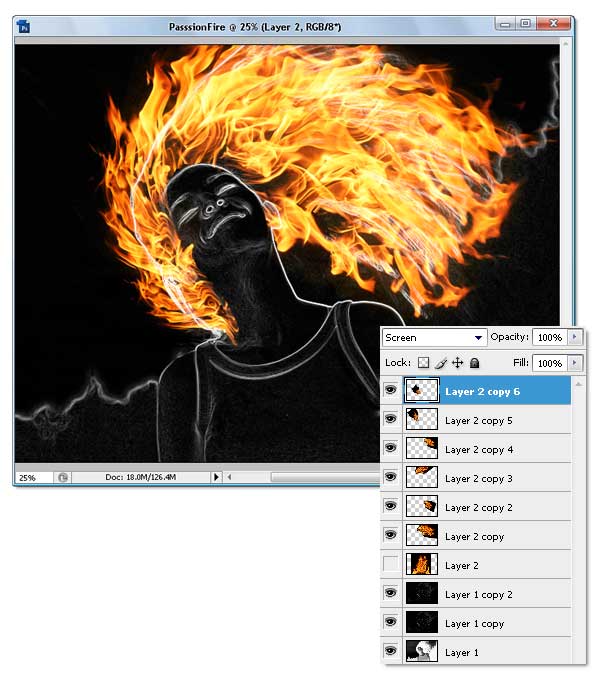Click the lock all padlock icon
Viewport: 600px width, 679px height.
(x=474, y=363)
